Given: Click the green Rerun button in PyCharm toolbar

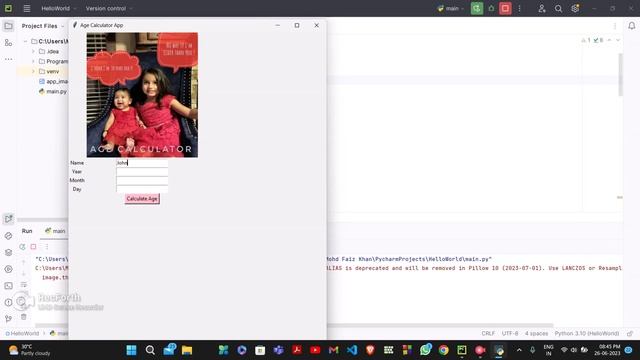Looking at the screenshot, I should (477, 8).
